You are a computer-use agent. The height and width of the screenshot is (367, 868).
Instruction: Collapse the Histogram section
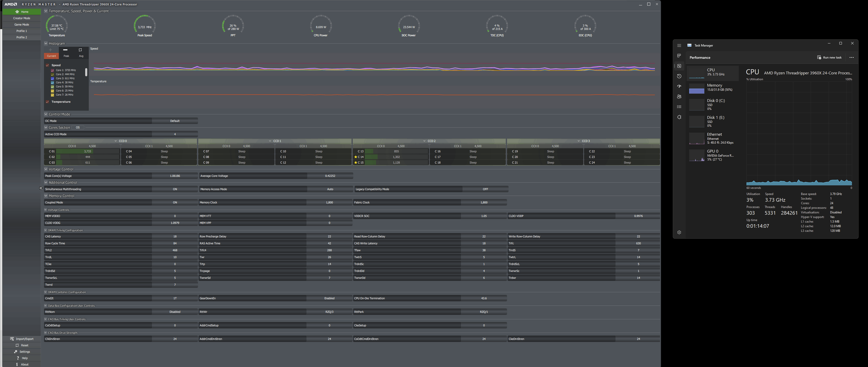click(46, 43)
